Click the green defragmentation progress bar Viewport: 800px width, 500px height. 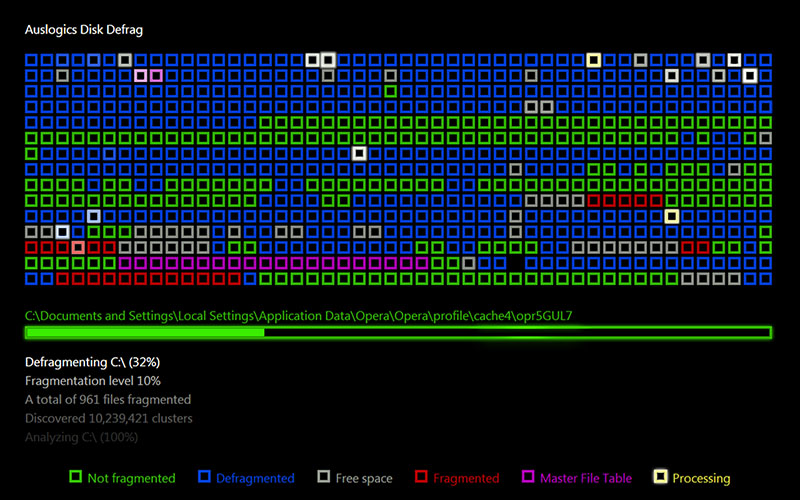[398, 333]
